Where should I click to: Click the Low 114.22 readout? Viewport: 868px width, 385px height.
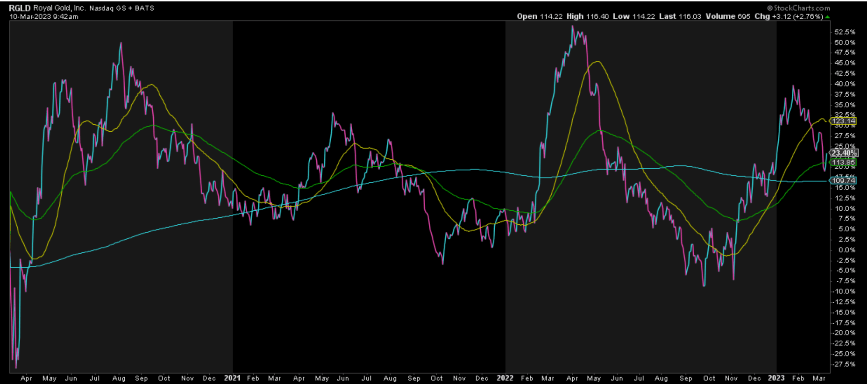click(x=634, y=16)
